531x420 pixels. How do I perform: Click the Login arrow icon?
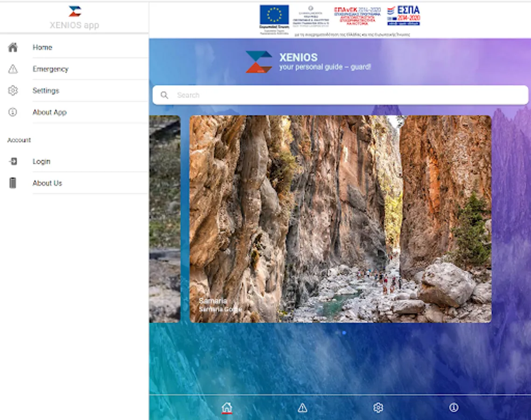(13, 161)
